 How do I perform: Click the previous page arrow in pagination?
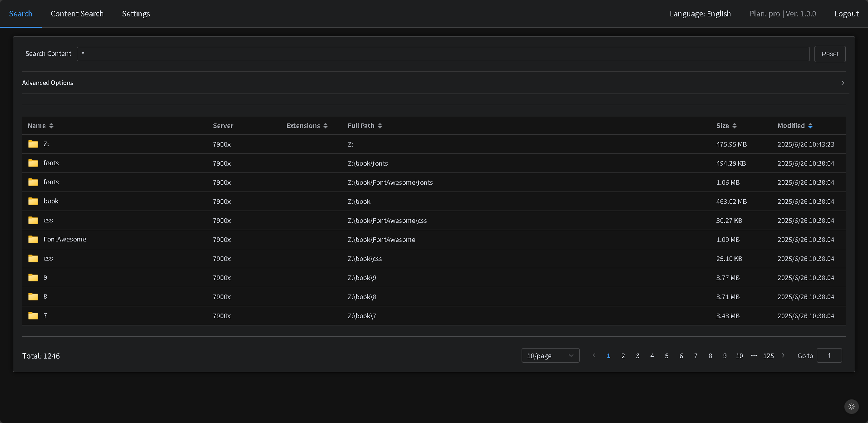tap(594, 356)
